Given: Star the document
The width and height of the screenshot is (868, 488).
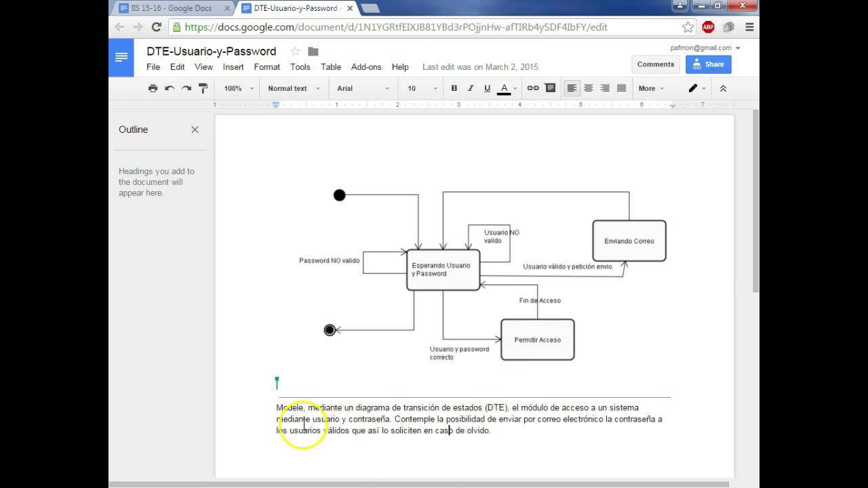Looking at the screenshot, I should (295, 52).
